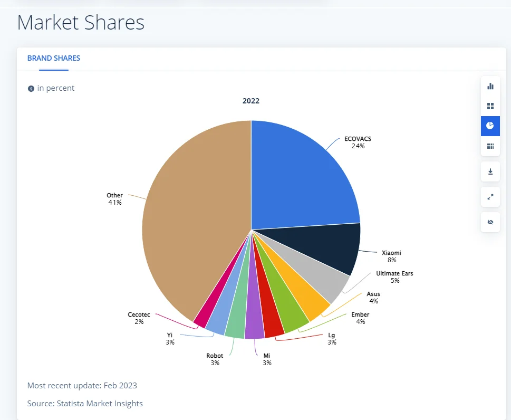Click the Other 41% label

point(115,198)
